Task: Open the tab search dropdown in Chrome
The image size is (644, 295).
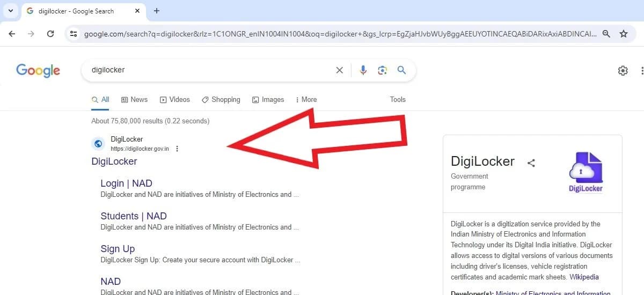Action: [10, 11]
